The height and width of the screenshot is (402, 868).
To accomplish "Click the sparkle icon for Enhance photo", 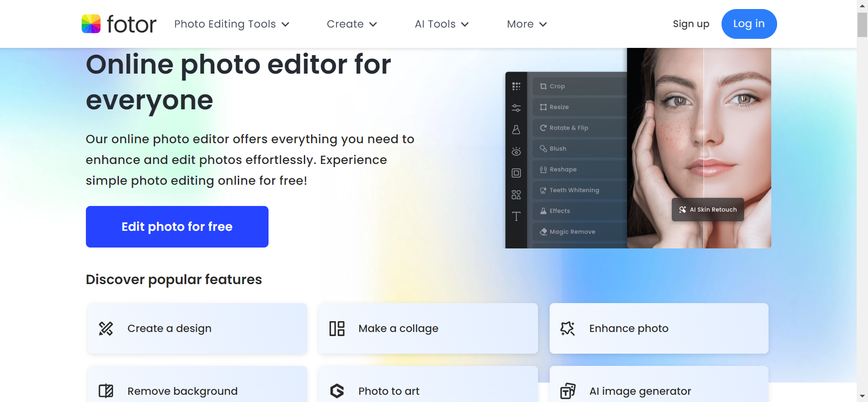I will click(x=568, y=328).
